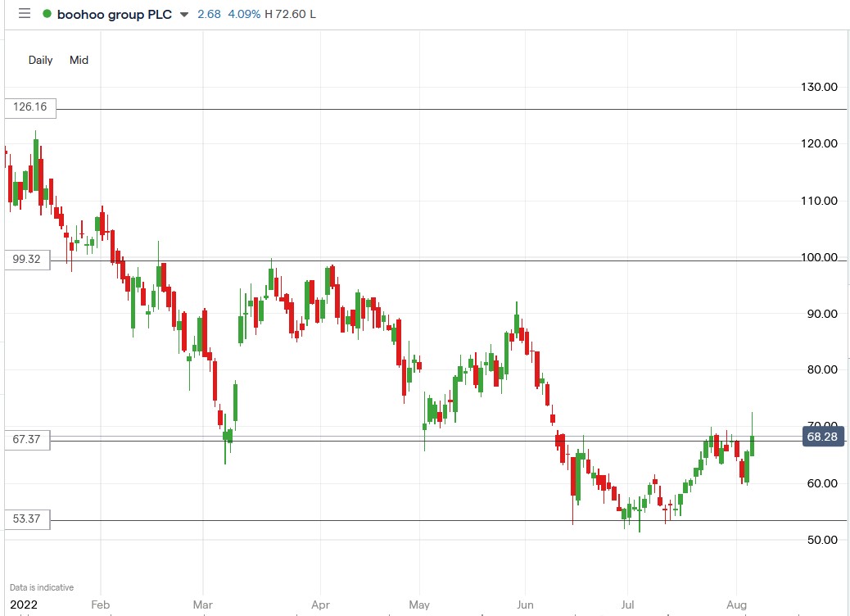Screen dimensions: 850x616
Task: Click the Data is indicative notice
Action: pos(41,587)
